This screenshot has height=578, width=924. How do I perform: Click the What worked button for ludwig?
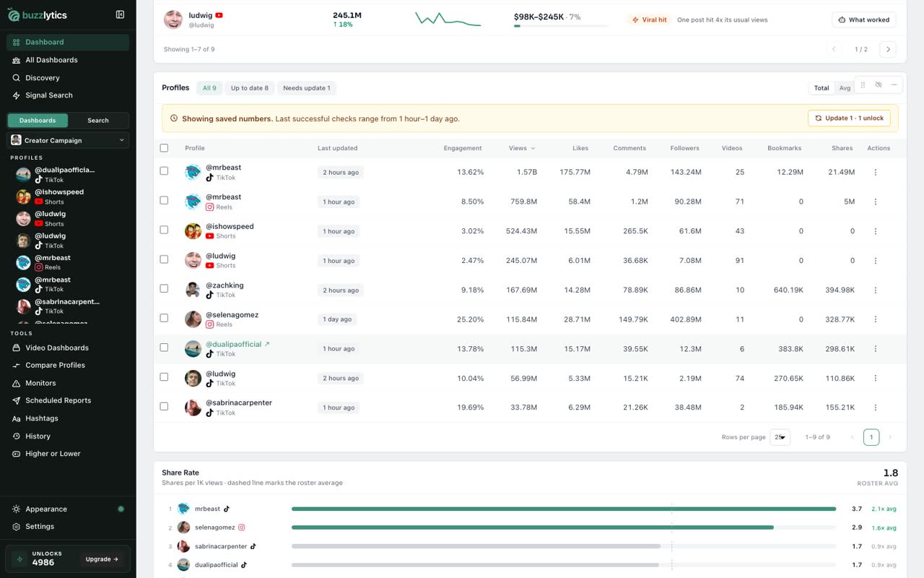[x=864, y=20]
